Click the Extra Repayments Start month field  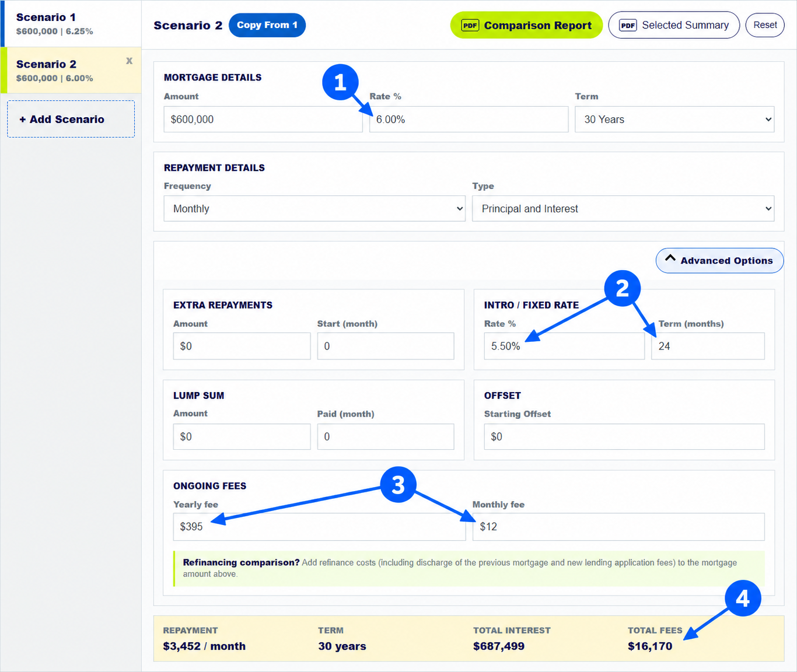pyautogui.click(x=386, y=346)
